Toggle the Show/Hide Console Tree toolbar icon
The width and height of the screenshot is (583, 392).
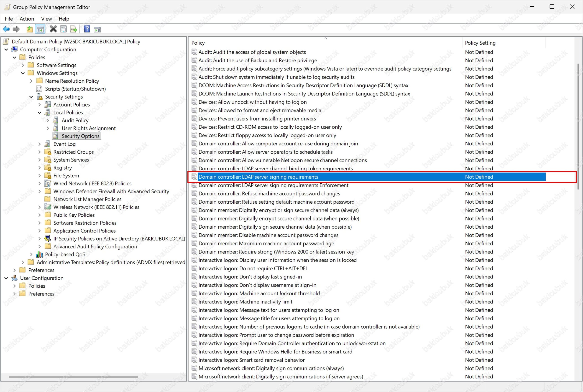pos(40,29)
